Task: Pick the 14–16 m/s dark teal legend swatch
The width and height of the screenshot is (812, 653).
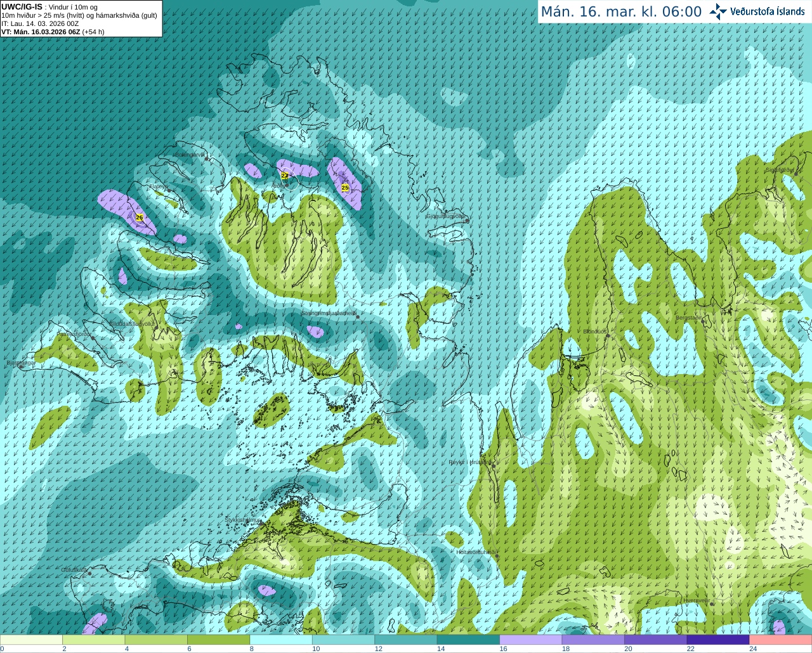Action: (469, 640)
